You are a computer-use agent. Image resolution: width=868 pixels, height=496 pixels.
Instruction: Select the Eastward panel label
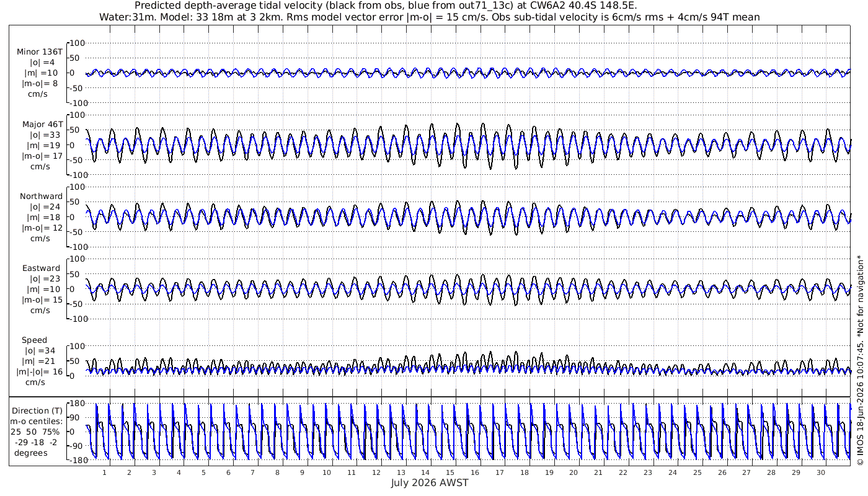tap(41, 268)
